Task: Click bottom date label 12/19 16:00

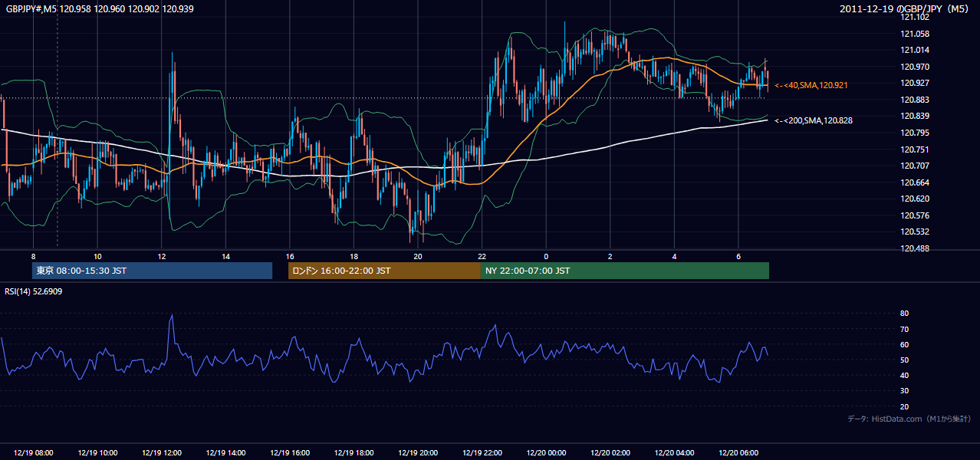Action: (290, 453)
